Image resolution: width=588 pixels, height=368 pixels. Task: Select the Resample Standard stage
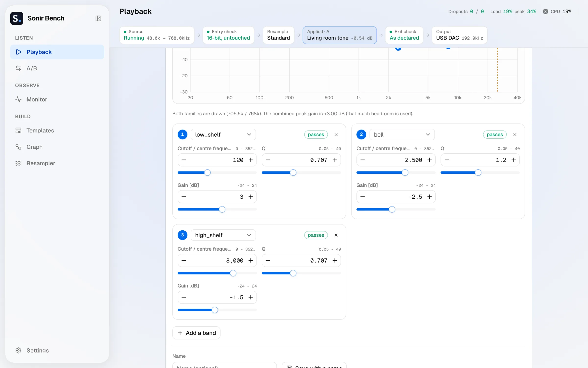(x=278, y=35)
